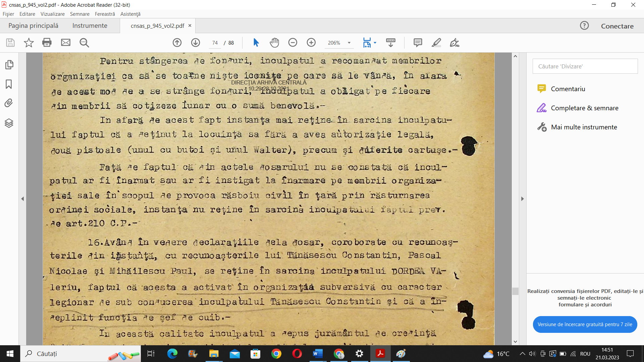Activate the selection arrow tool
Screen dimensions: 644x362
coord(256,43)
